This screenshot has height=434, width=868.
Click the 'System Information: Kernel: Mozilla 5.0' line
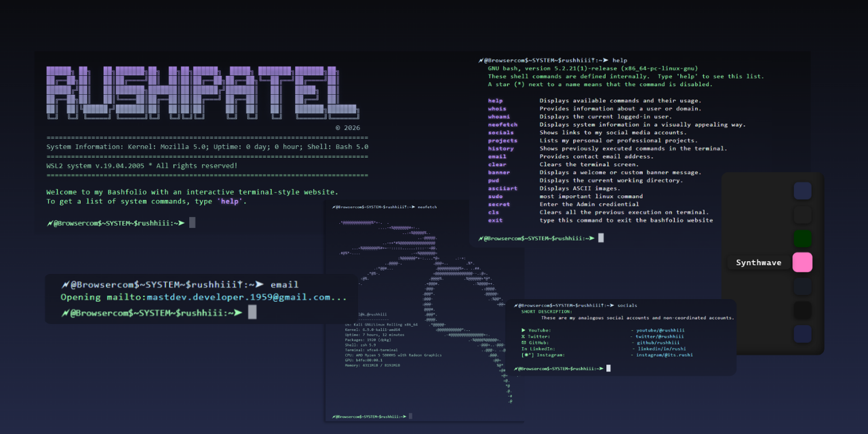(x=208, y=146)
